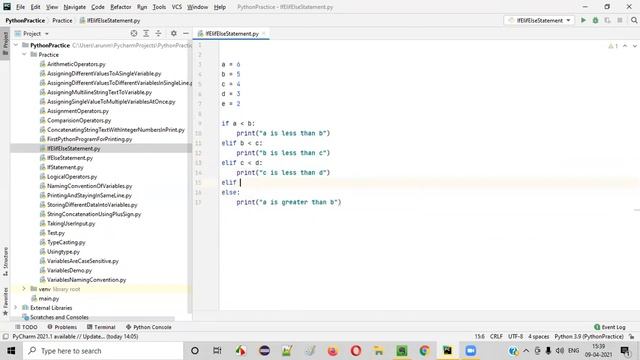Click the PythonPractice breadcrumb
Image resolution: width=640 pixels, height=360 pixels.
tap(25, 20)
